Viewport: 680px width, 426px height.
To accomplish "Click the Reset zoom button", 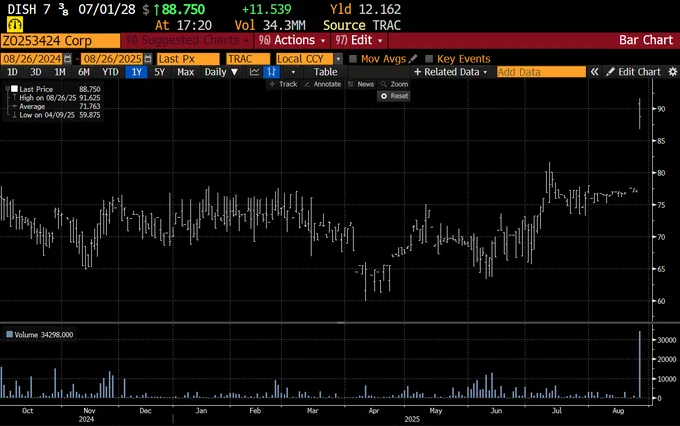I will (394, 96).
